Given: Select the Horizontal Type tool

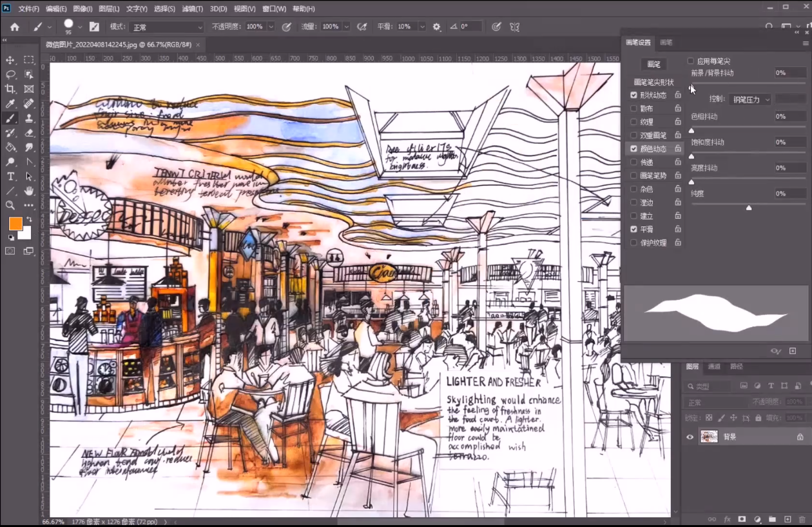Looking at the screenshot, I should [10, 177].
